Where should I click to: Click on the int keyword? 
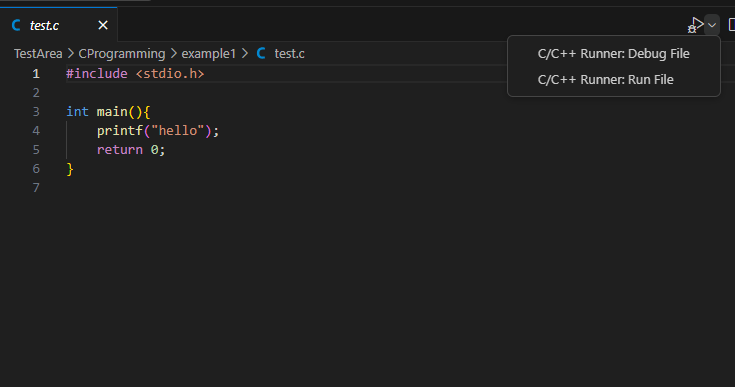[77, 112]
